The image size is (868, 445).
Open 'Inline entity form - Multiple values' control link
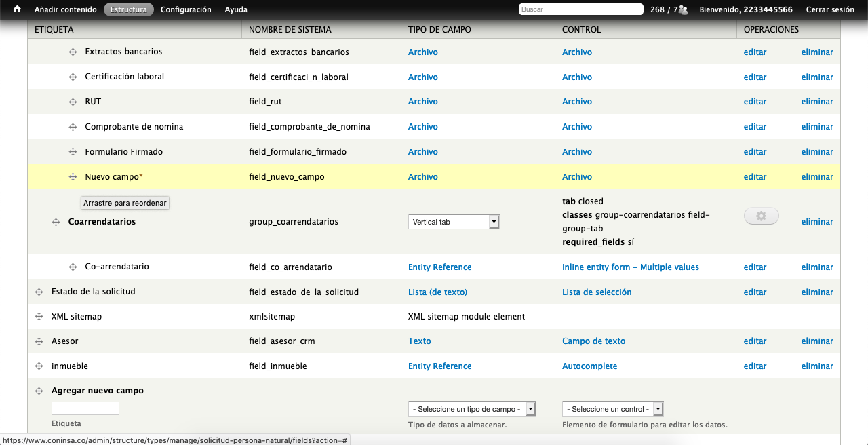coord(630,267)
